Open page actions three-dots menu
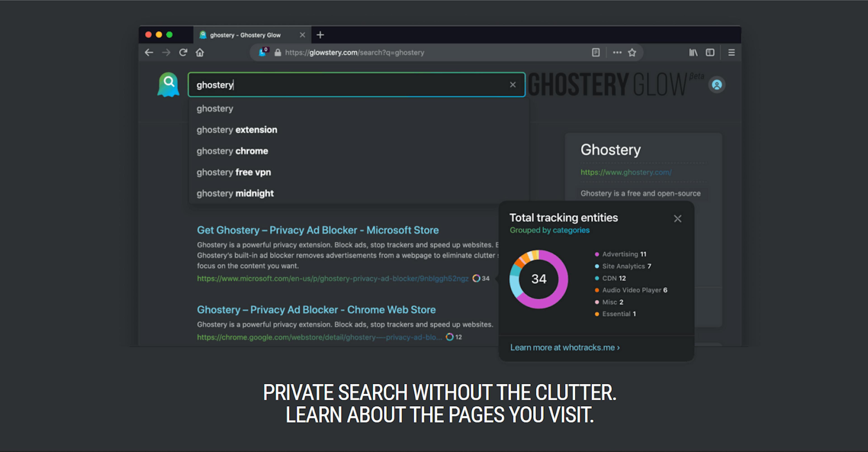The width and height of the screenshot is (868, 452). click(617, 53)
